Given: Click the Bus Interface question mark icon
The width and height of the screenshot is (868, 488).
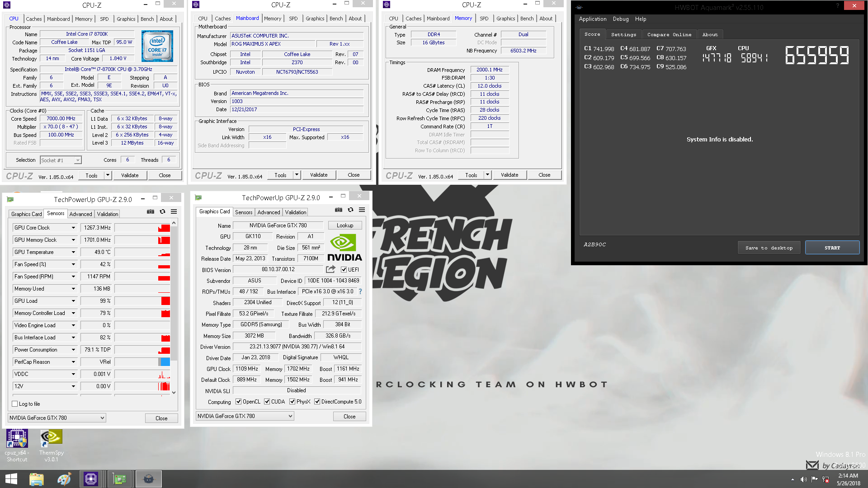Looking at the screenshot, I should (x=360, y=292).
